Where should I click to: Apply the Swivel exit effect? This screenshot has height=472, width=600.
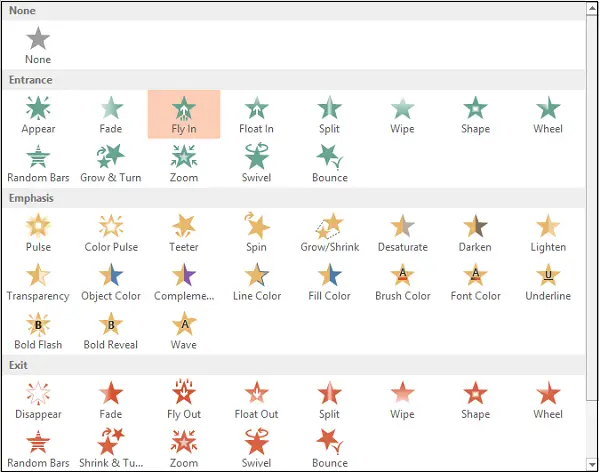pyautogui.click(x=256, y=449)
